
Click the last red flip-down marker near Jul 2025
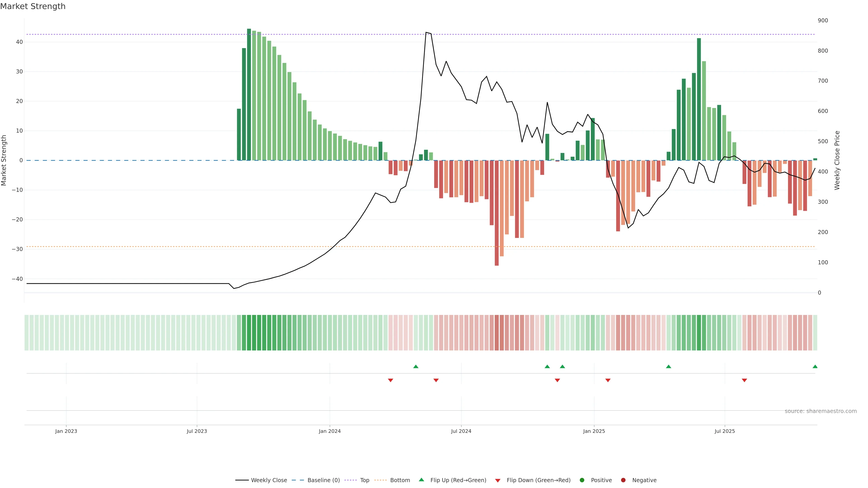tap(744, 380)
